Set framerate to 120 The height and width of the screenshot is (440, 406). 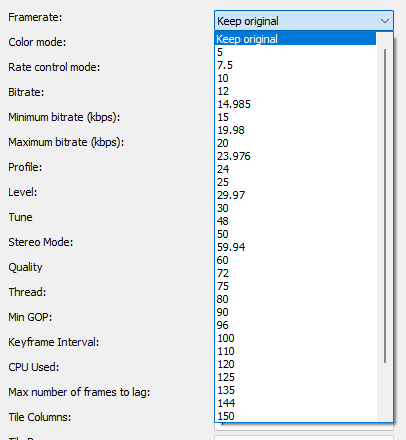[x=295, y=364]
